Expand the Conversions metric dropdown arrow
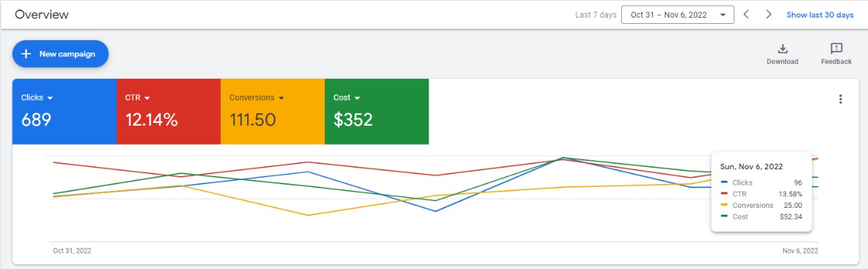This screenshot has height=269, width=868. [281, 98]
